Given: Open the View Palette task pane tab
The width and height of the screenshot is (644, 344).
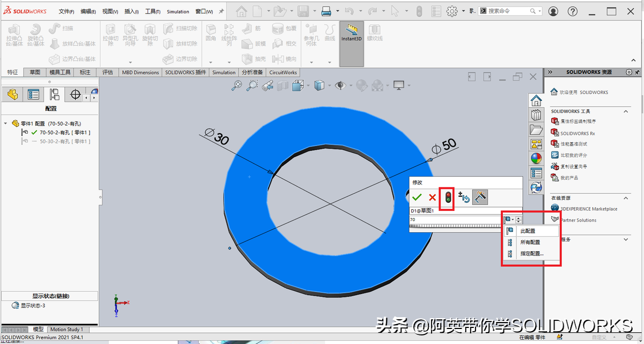Looking at the screenshot, I should tap(536, 144).
